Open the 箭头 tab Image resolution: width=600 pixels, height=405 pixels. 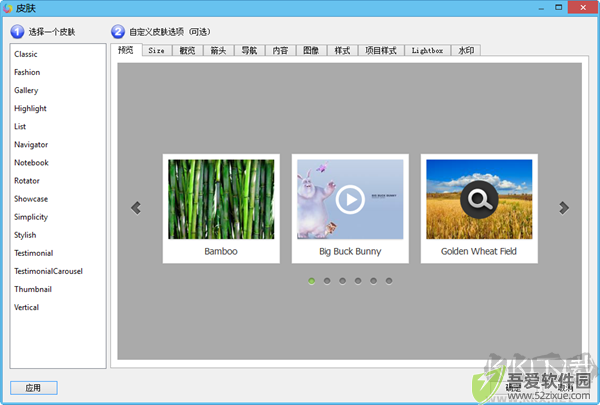tap(218, 50)
